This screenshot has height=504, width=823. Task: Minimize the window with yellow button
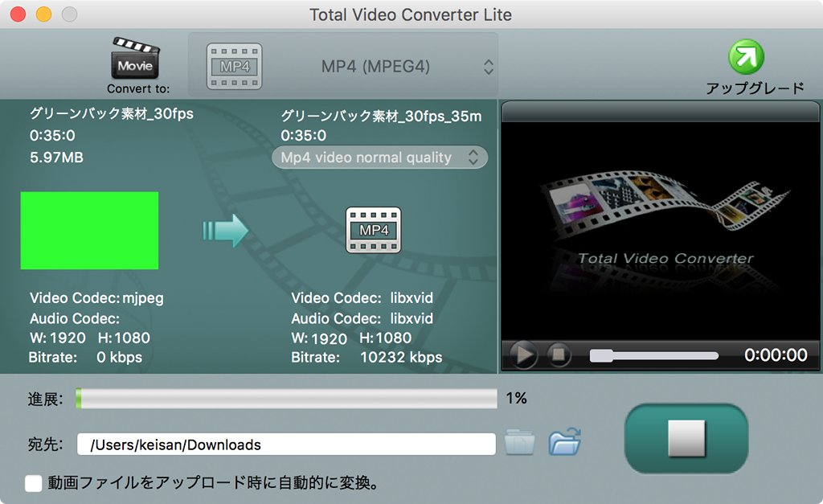(44, 14)
